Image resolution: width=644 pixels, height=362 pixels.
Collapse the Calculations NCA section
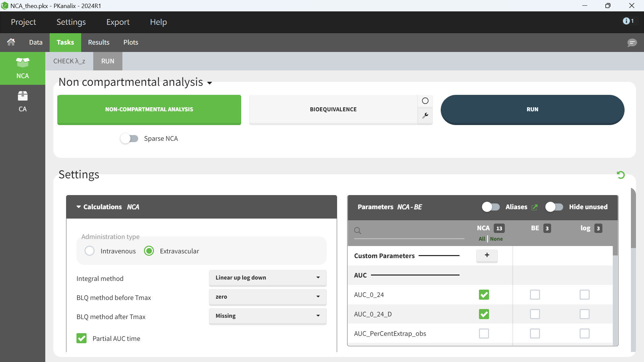tap(78, 207)
